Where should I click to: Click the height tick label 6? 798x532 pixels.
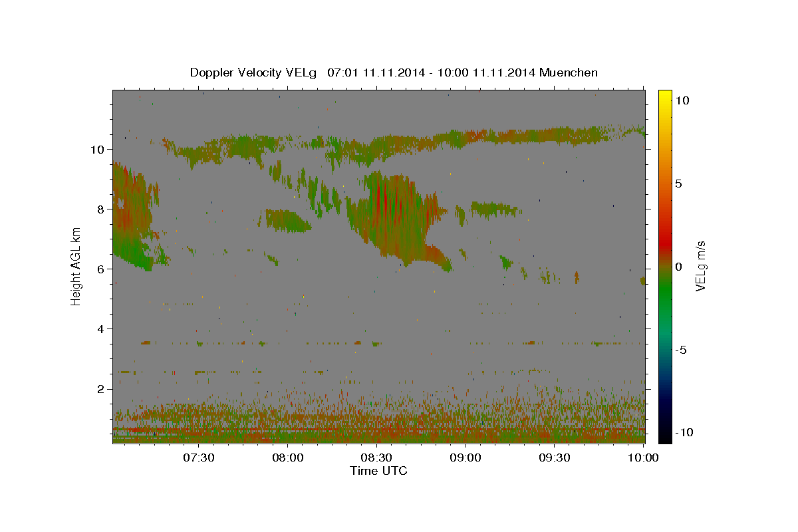[101, 269]
